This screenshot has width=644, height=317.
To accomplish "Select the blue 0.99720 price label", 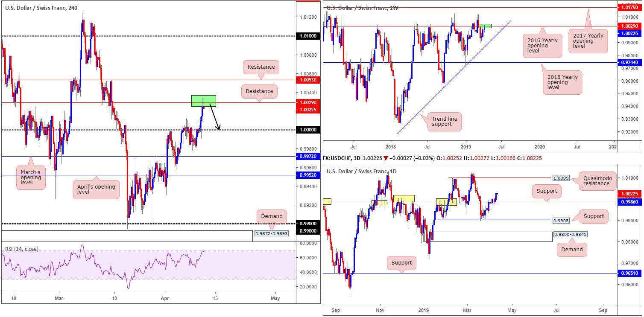I will coord(308,157).
